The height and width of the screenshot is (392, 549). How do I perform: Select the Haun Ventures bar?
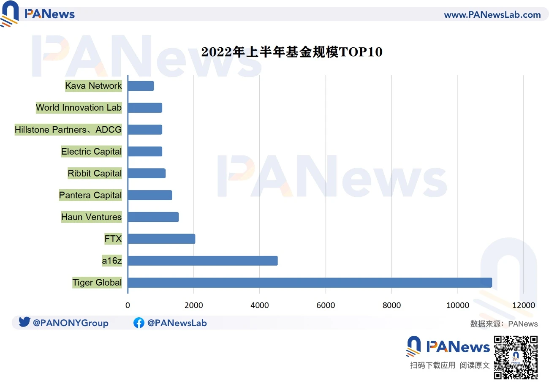click(153, 217)
